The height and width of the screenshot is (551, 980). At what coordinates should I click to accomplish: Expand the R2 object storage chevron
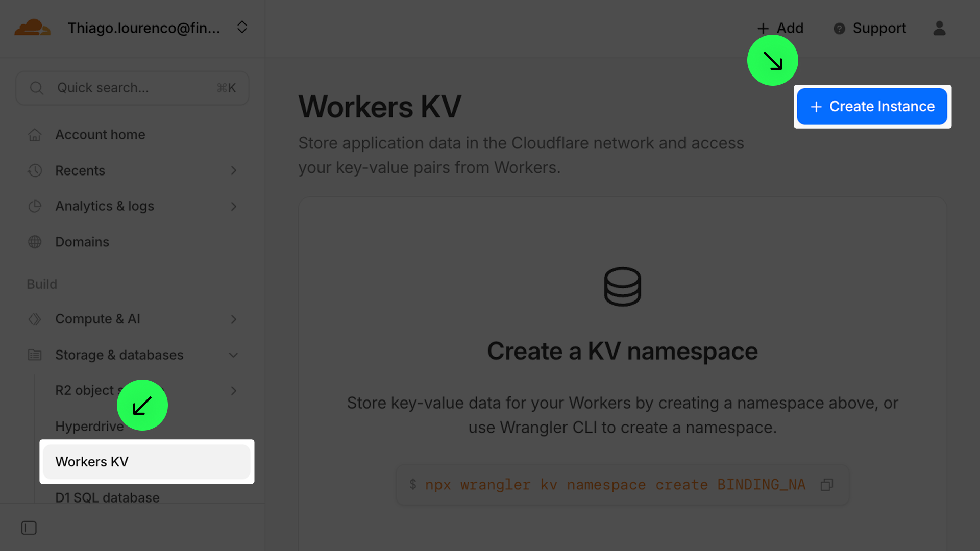click(x=234, y=391)
